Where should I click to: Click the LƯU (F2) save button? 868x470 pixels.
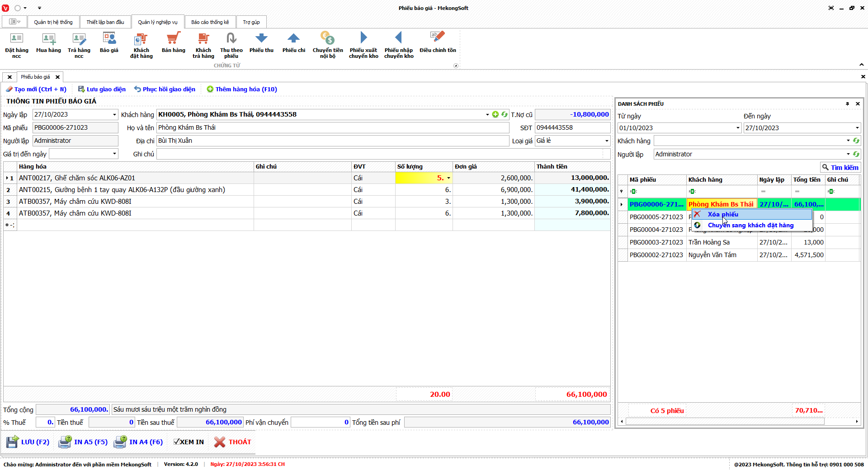click(28, 442)
